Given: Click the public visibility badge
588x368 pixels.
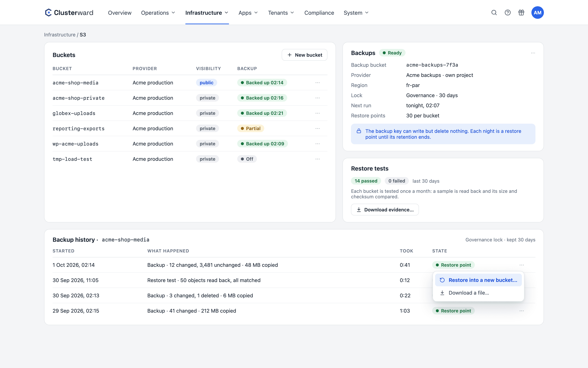Looking at the screenshot, I should point(207,83).
